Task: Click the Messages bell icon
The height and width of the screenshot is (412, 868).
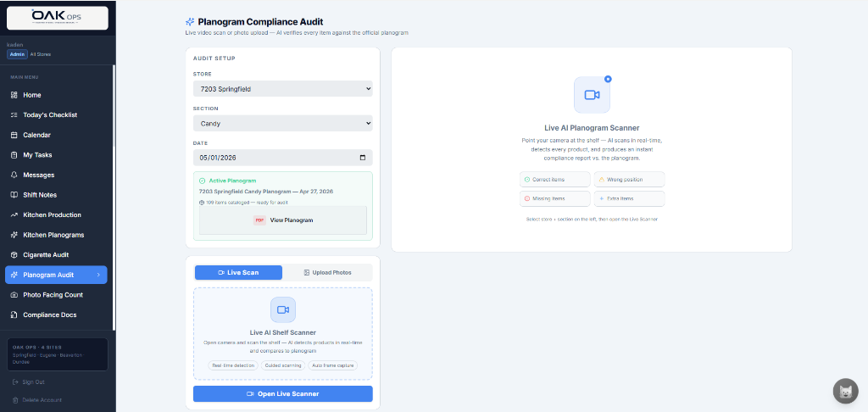Action: point(14,175)
